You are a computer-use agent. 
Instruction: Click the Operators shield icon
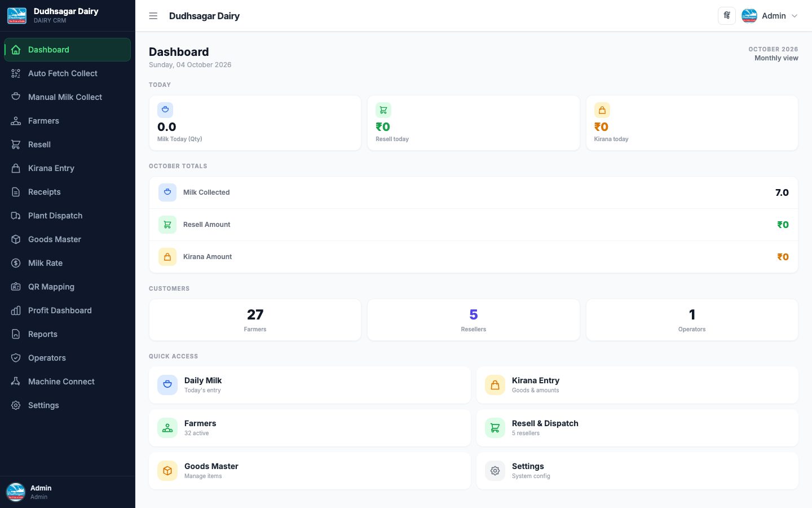coord(16,358)
